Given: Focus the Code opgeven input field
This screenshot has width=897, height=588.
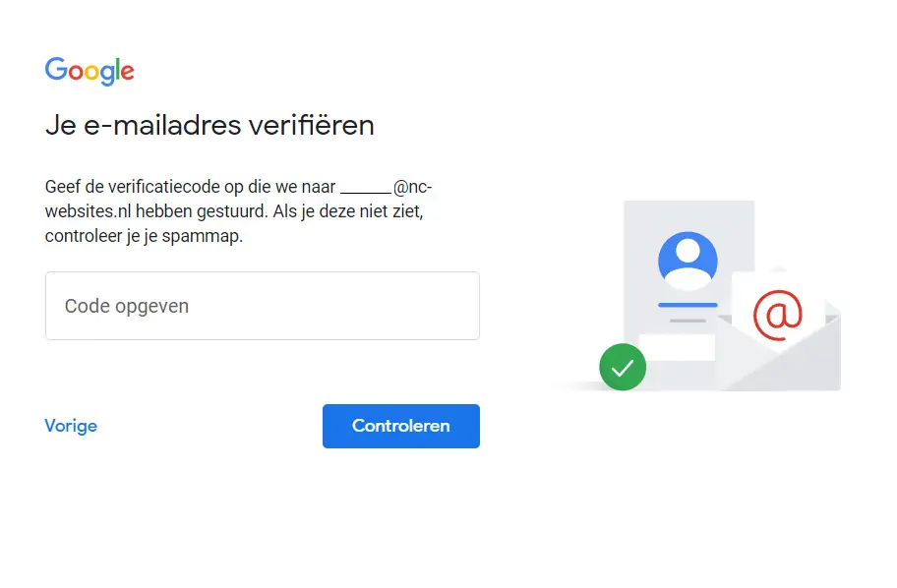Looking at the screenshot, I should pos(263,306).
